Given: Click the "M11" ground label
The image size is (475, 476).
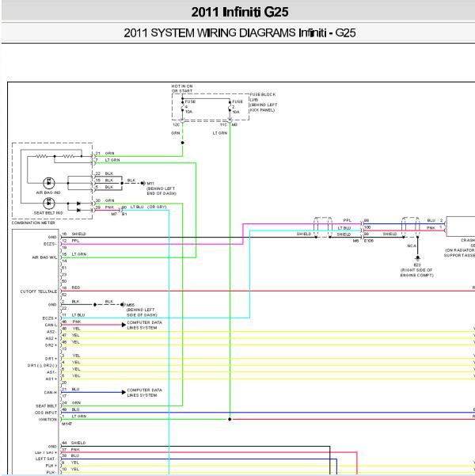Looking at the screenshot, I should tap(150, 184).
